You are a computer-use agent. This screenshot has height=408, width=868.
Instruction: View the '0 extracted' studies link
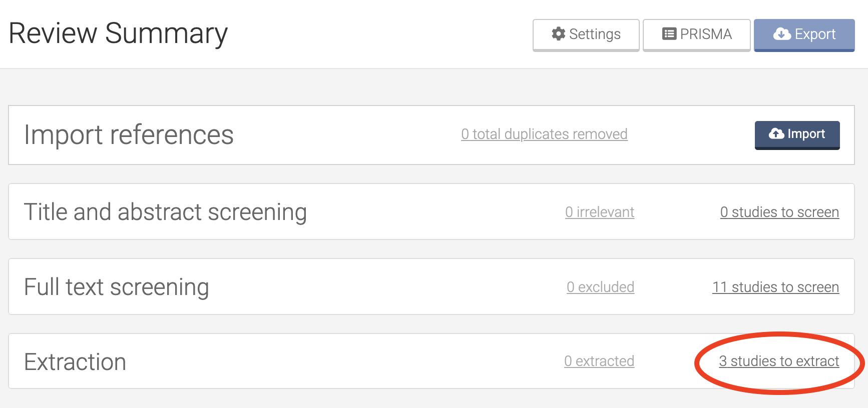[599, 361]
